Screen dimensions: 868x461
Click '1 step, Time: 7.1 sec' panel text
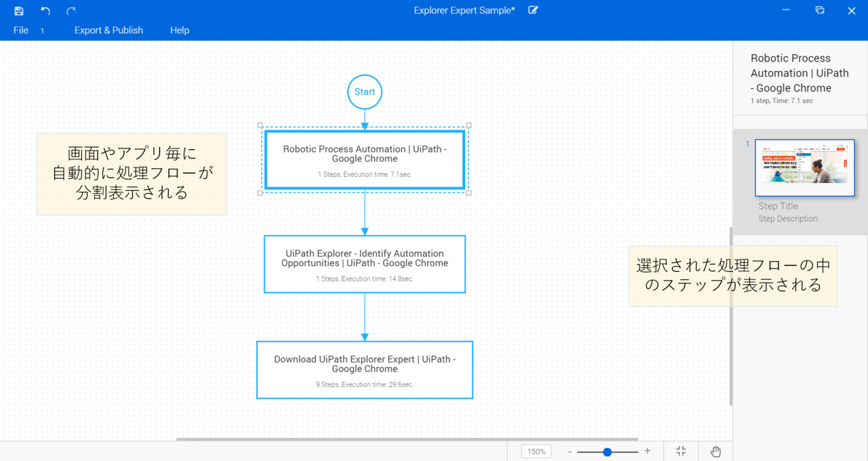click(x=781, y=101)
